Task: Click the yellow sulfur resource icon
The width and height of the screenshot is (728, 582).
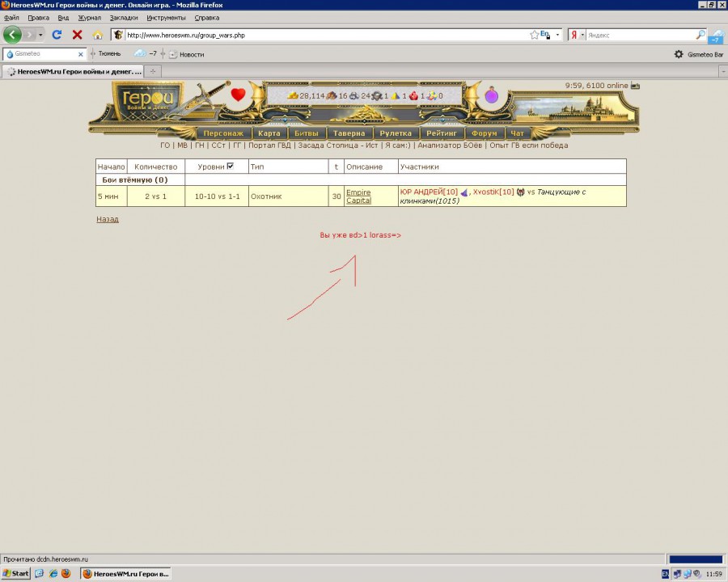Action: coord(395,95)
